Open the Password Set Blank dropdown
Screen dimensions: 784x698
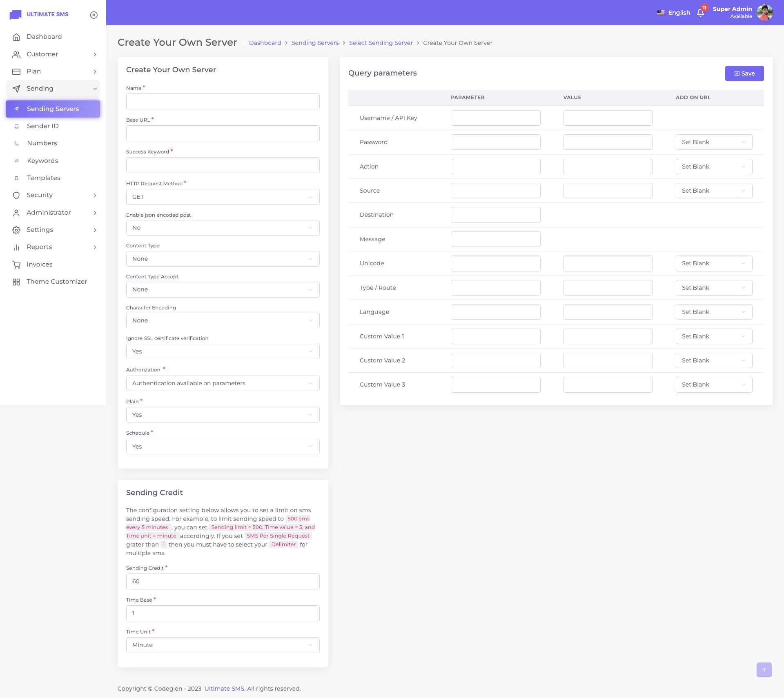pyautogui.click(x=713, y=142)
